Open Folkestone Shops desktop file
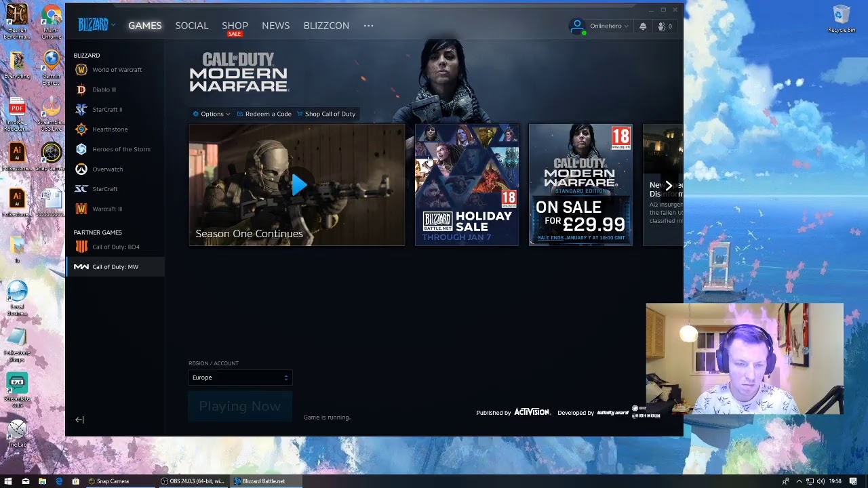 pyautogui.click(x=17, y=344)
